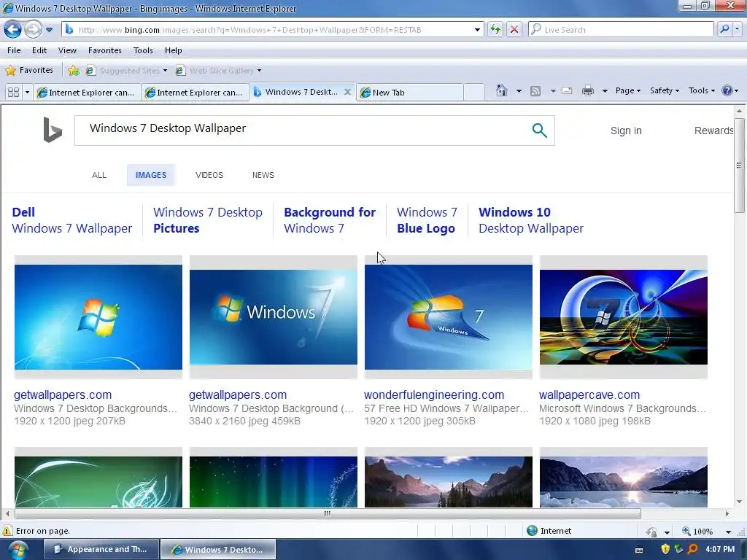Open the View menu
The height and width of the screenshot is (560, 747).
[67, 50]
